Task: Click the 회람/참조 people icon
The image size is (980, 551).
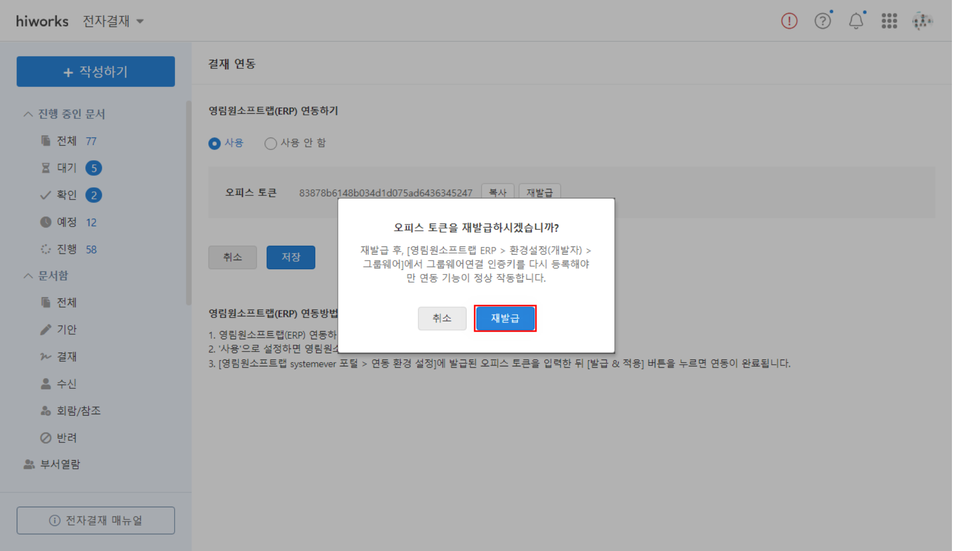Action: pyautogui.click(x=46, y=411)
